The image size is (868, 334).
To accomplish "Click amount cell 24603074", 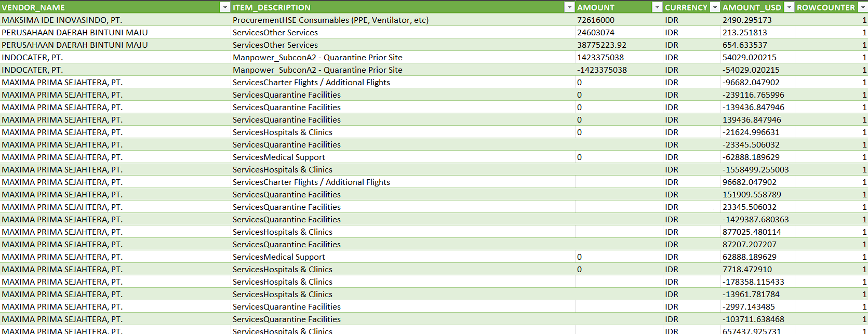I will [x=619, y=32].
